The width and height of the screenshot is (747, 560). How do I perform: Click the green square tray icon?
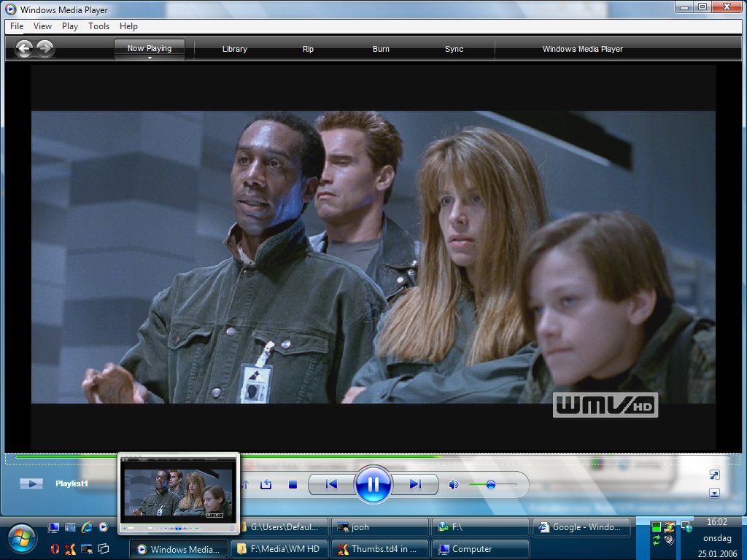click(656, 526)
